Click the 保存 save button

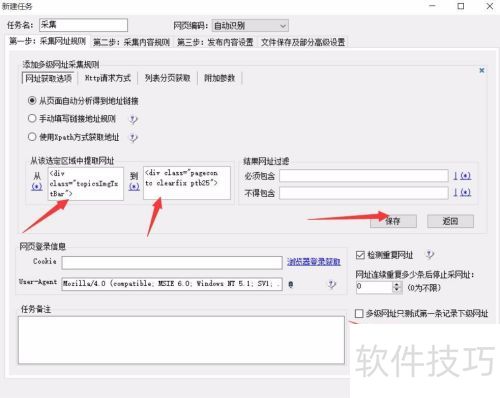[x=393, y=221]
